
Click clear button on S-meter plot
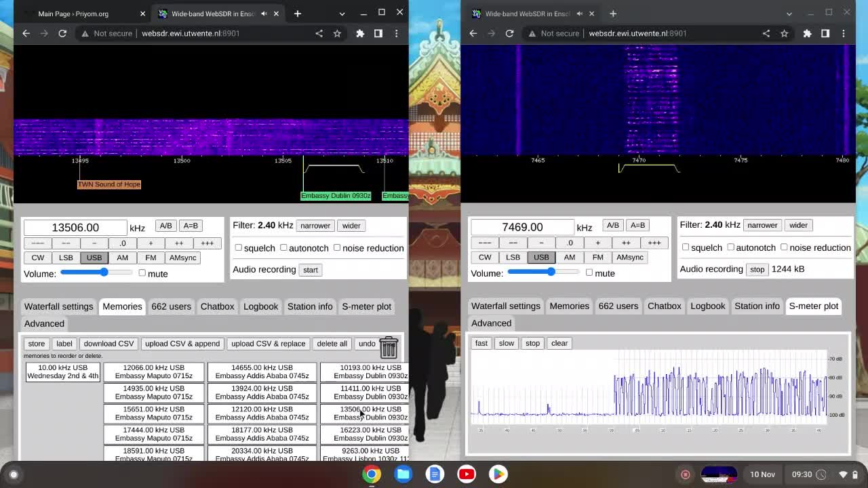coord(559,343)
